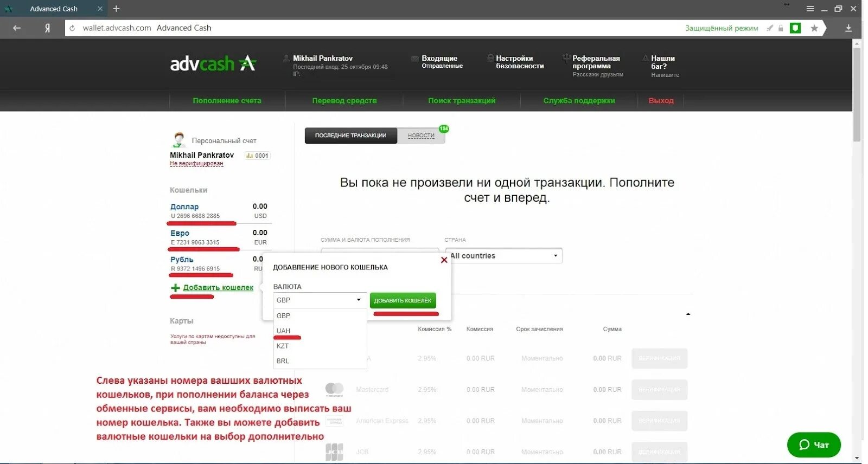
Task: Open the Евро wallet
Action: (x=180, y=233)
